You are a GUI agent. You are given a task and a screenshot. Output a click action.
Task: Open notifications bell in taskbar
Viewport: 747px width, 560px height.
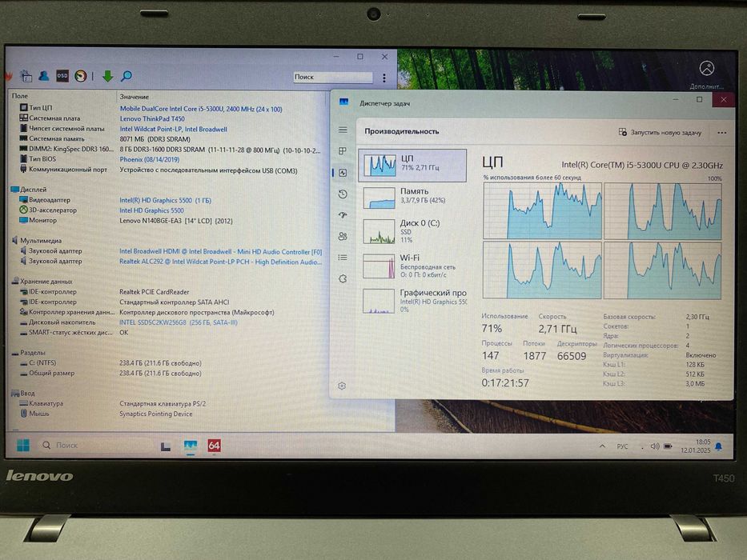point(718,446)
